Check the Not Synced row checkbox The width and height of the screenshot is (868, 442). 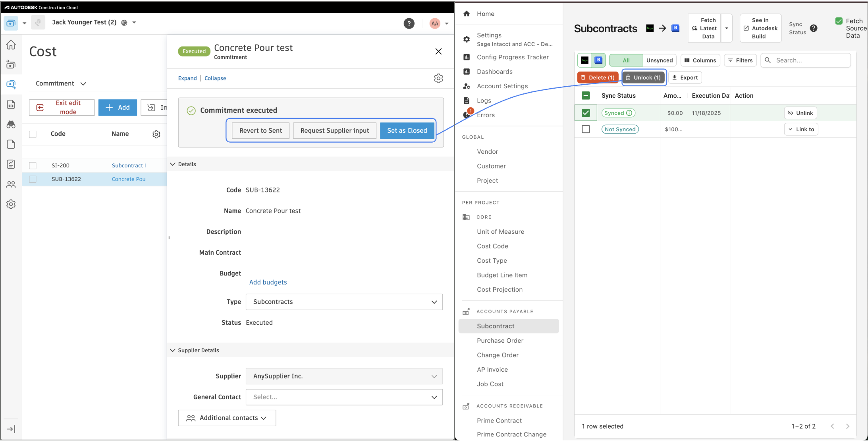click(586, 129)
